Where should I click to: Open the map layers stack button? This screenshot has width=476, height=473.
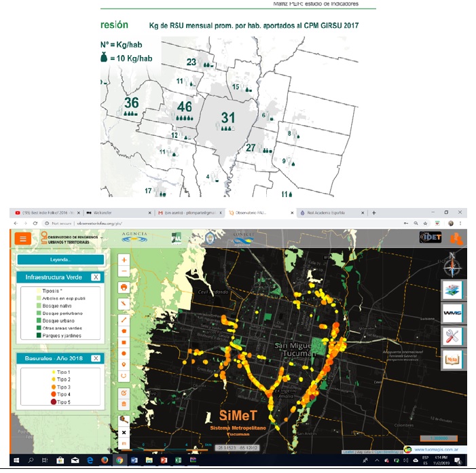[x=453, y=288]
